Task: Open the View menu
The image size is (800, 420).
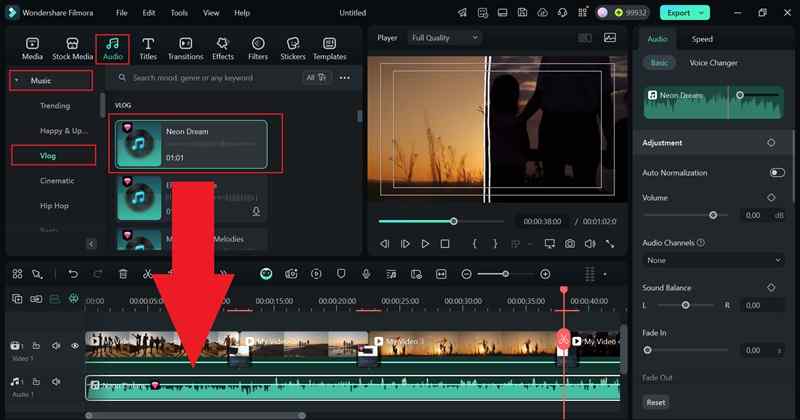Action: point(211,13)
